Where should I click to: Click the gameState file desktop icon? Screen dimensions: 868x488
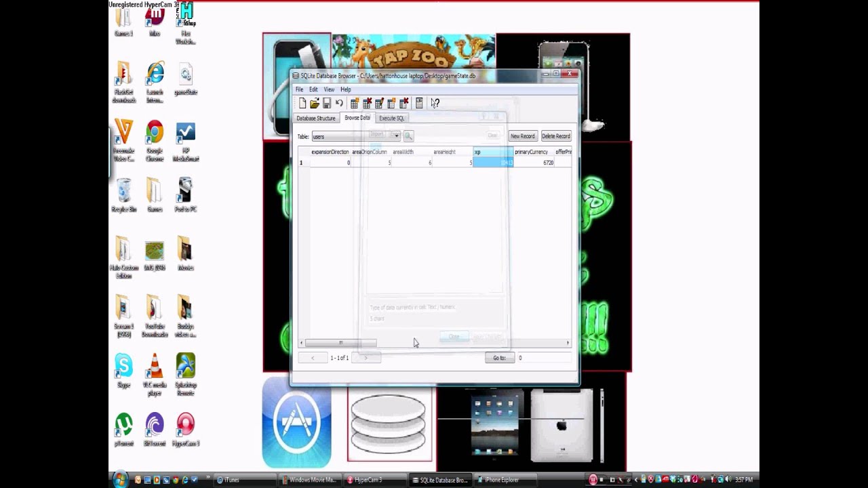(x=185, y=79)
